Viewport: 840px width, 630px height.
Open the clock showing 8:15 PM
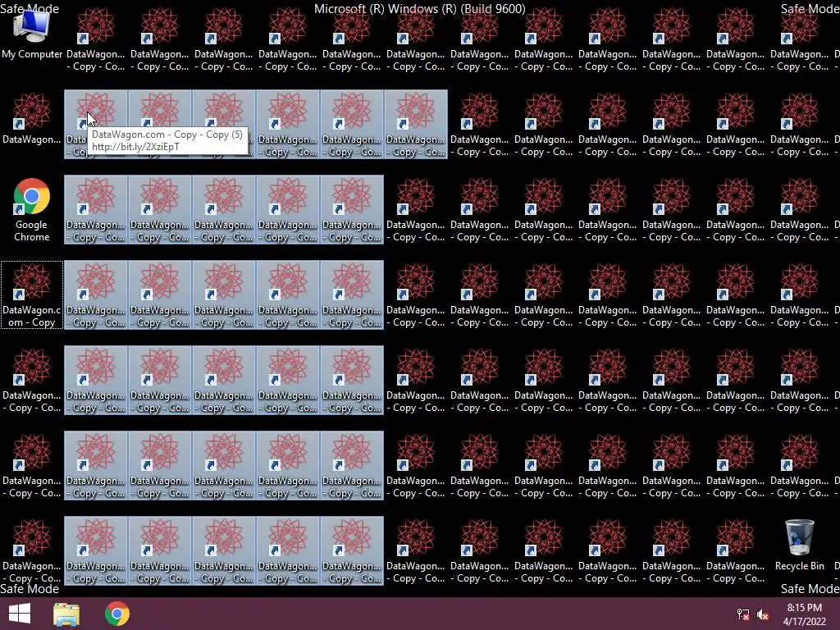pyautogui.click(x=804, y=614)
